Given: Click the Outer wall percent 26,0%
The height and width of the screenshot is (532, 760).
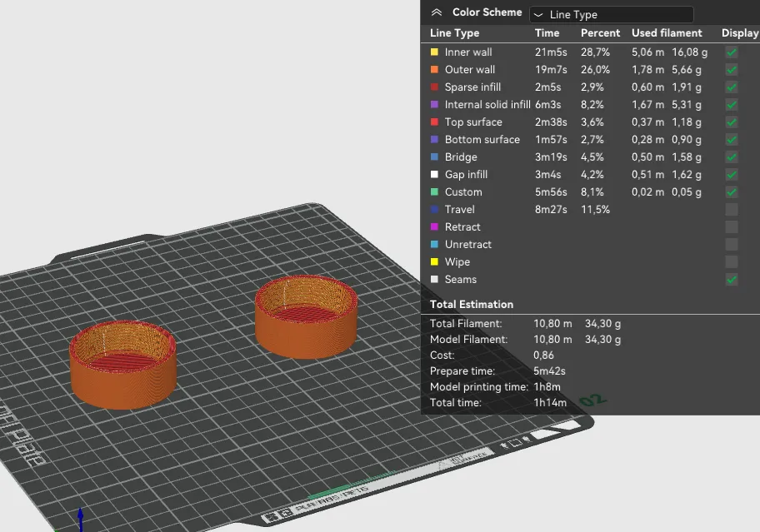Looking at the screenshot, I should [595, 70].
